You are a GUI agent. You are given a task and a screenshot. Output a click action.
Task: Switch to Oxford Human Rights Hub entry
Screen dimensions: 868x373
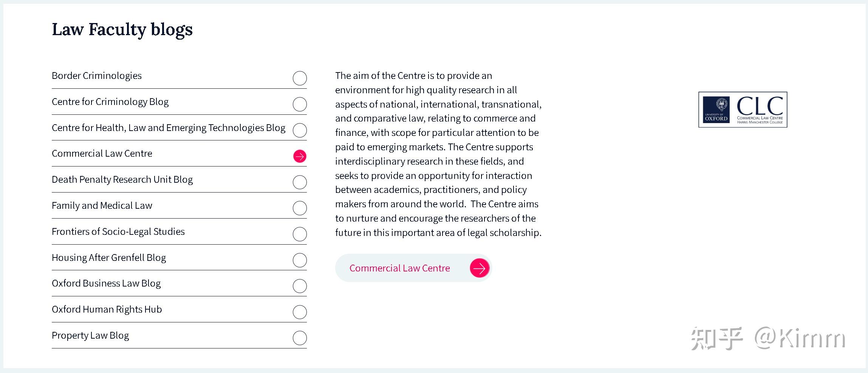[x=107, y=310]
